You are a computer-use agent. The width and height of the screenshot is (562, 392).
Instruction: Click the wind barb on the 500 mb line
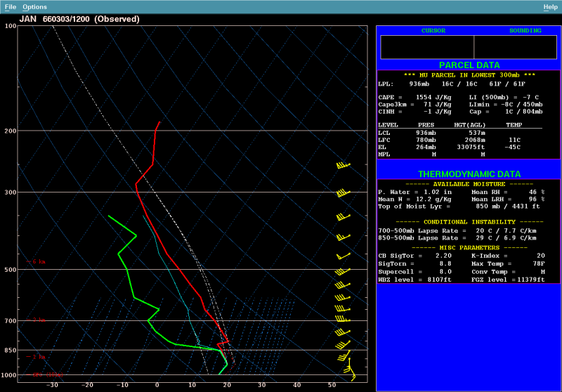(x=342, y=271)
